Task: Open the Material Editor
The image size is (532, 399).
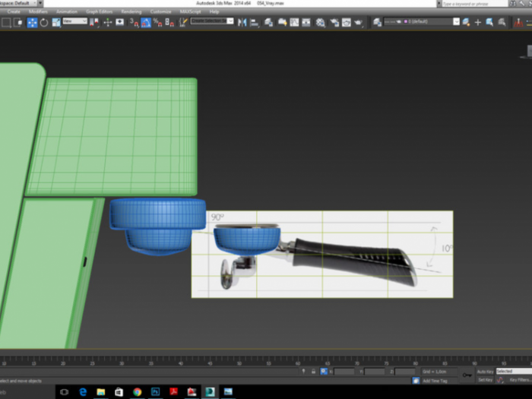Action: [320, 23]
